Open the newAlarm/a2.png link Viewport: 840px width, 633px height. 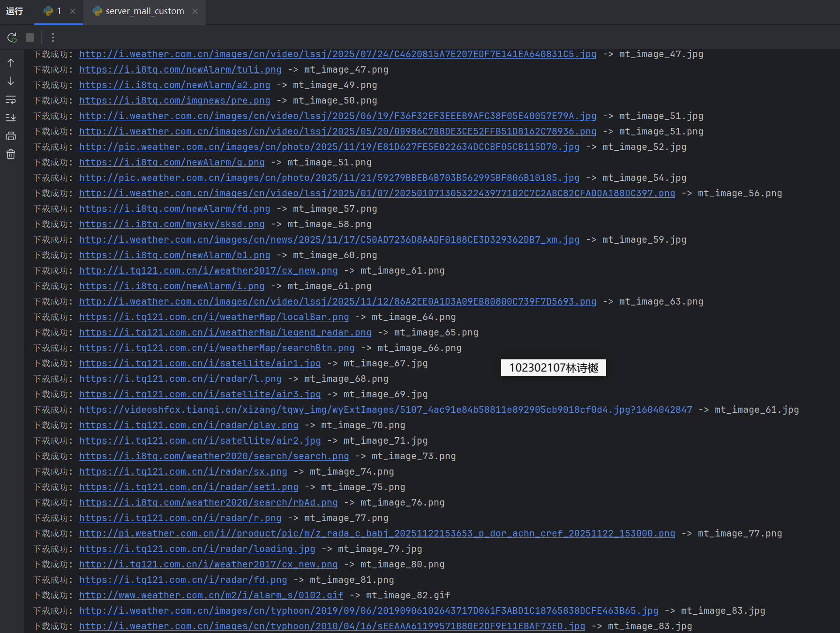175,85
